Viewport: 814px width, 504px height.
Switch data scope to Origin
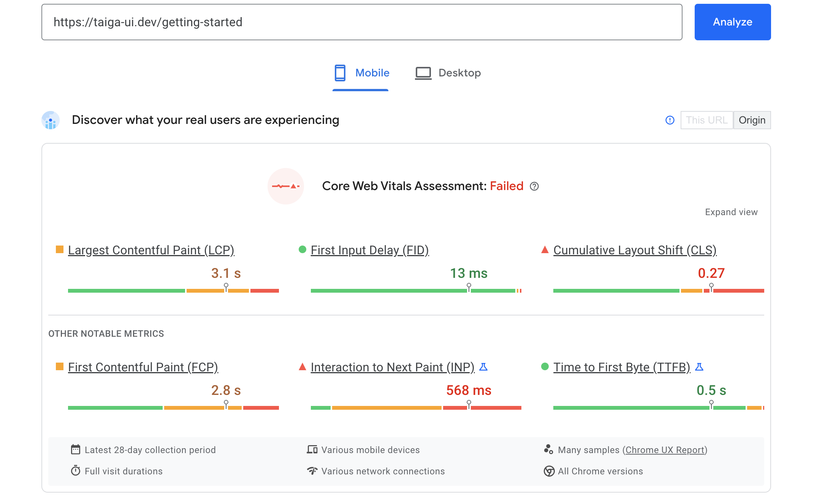point(752,120)
